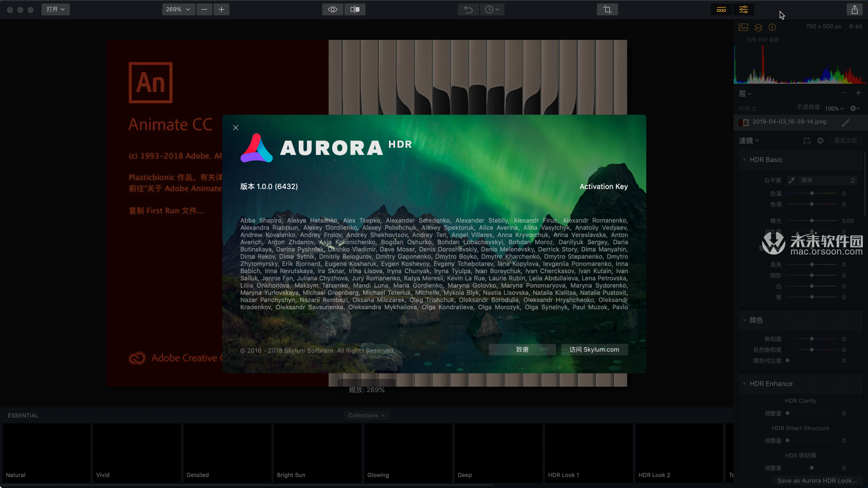The width and height of the screenshot is (868, 488).
Task: Collapse the HDR Enhance section
Action: tap(745, 384)
